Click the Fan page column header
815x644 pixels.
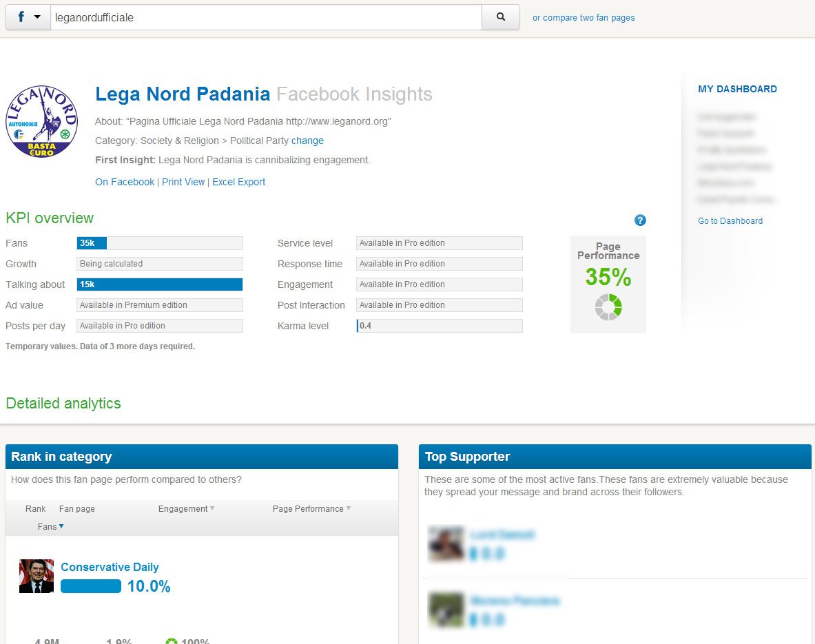coord(77,509)
